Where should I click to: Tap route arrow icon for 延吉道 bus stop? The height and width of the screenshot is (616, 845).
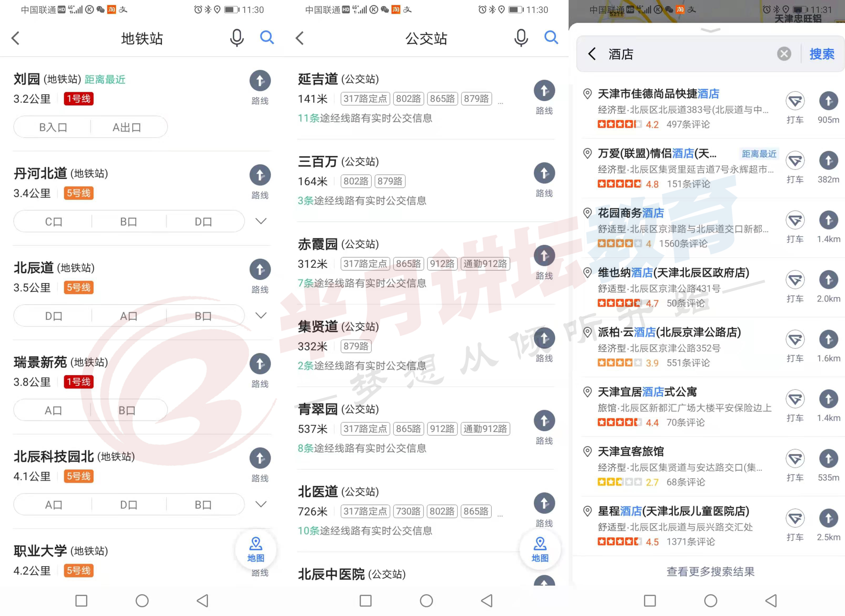(x=544, y=91)
